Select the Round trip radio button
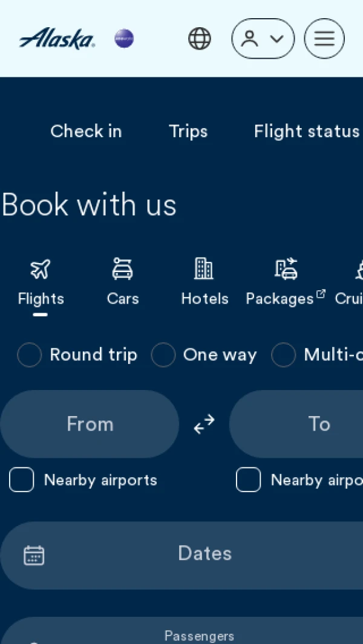Screen dimensions: 363x644 tap(30, 354)
